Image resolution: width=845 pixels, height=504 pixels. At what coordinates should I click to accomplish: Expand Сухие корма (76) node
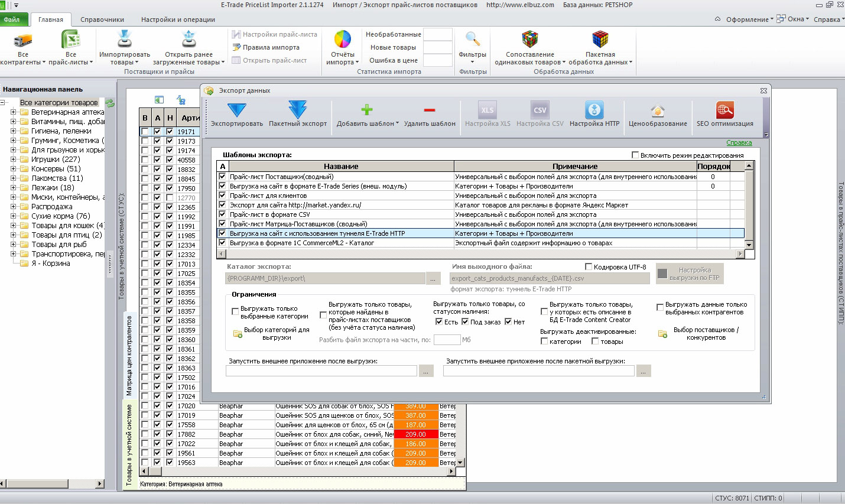[x=13, y=216]
